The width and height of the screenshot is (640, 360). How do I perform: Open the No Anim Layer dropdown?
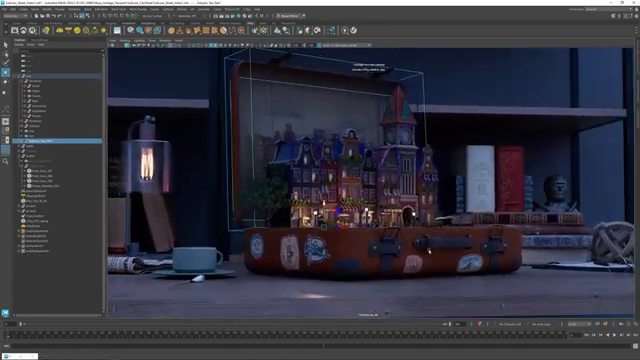542,324
